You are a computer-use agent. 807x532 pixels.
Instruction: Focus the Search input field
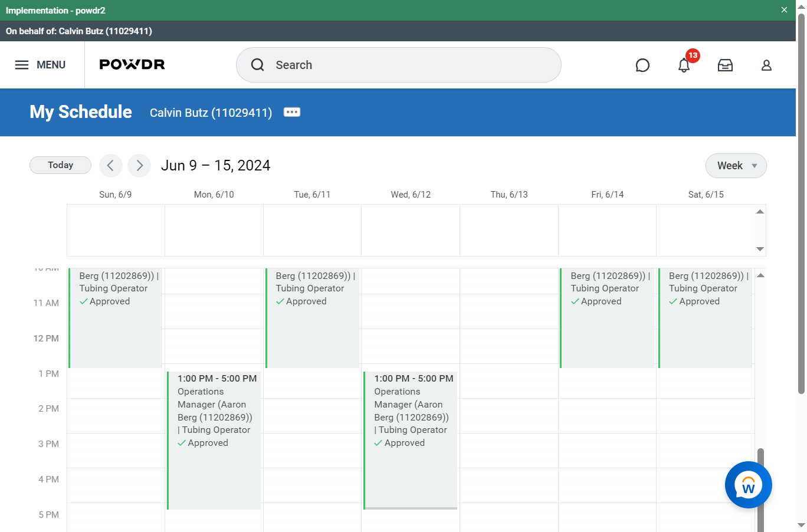[x=399, y=65]
